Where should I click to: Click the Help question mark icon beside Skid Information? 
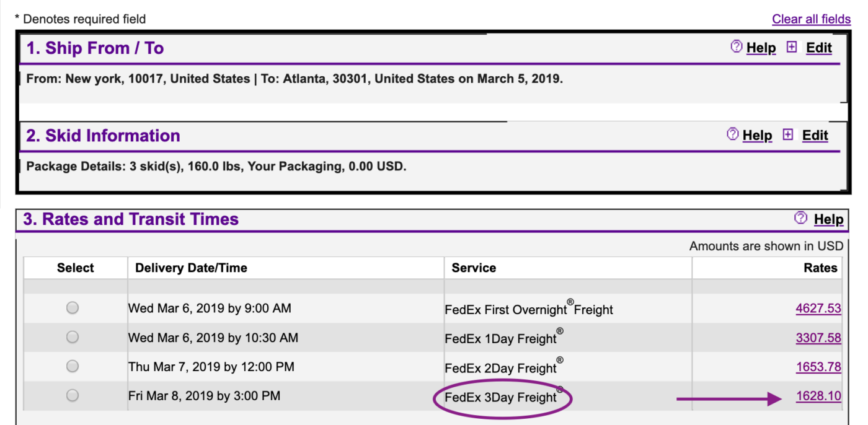pyautogui.click(x=732, y=135)
